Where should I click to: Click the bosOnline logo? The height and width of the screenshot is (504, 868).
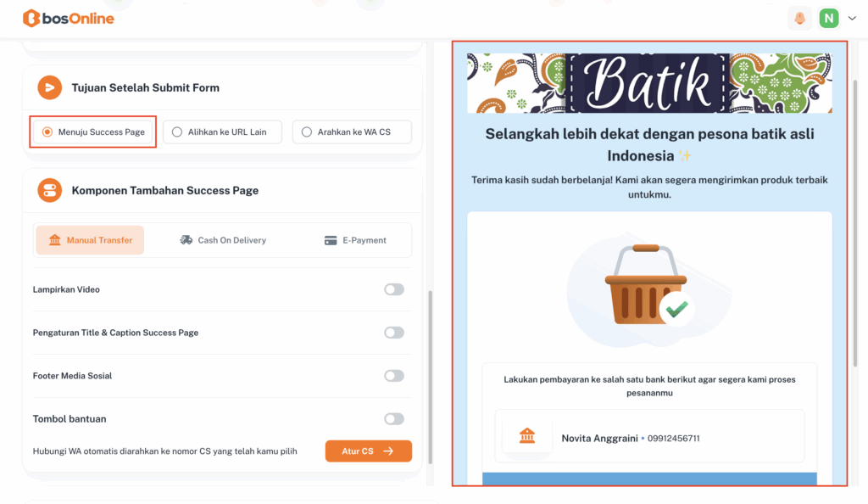tap(68, 18)
